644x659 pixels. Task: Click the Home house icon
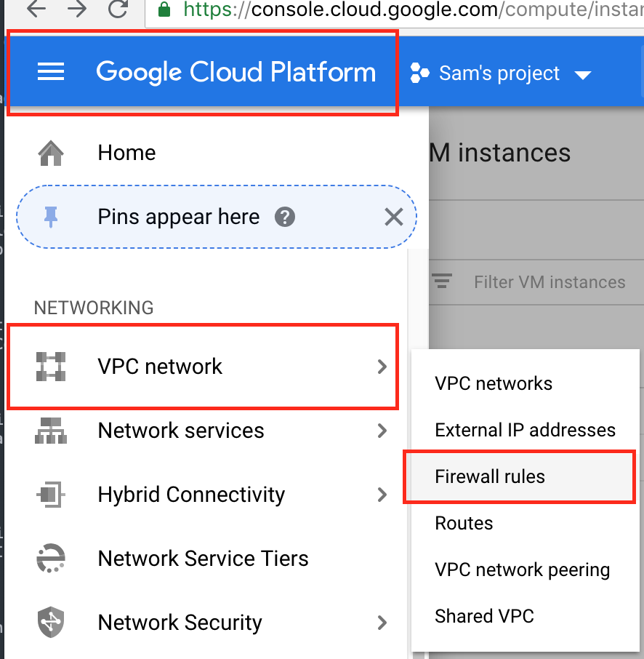[x=51, y=153]
